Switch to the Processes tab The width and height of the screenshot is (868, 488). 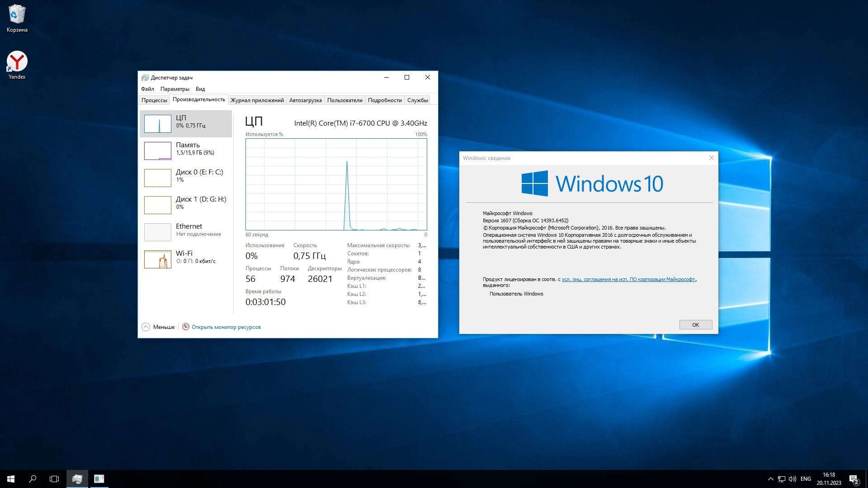154,100
